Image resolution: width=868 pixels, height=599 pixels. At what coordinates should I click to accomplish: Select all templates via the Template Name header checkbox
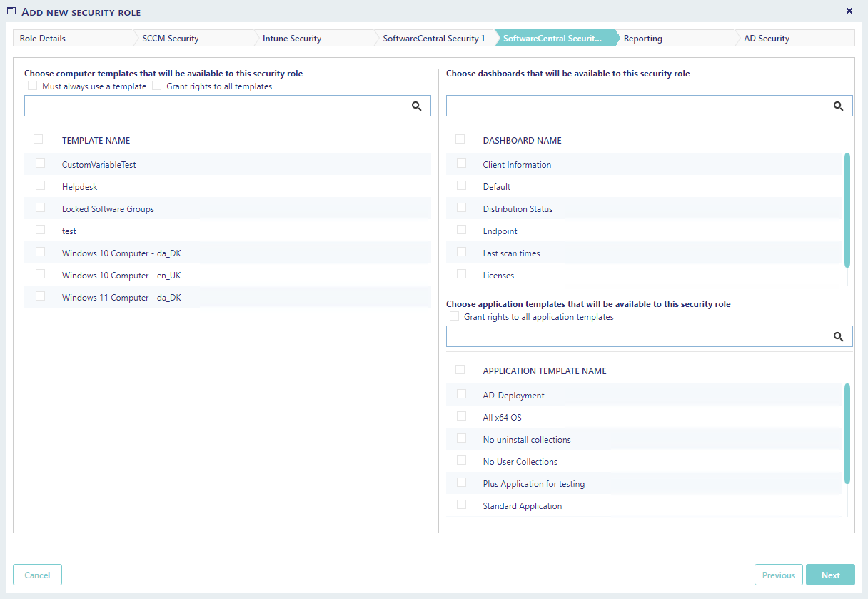click(39, 139)
